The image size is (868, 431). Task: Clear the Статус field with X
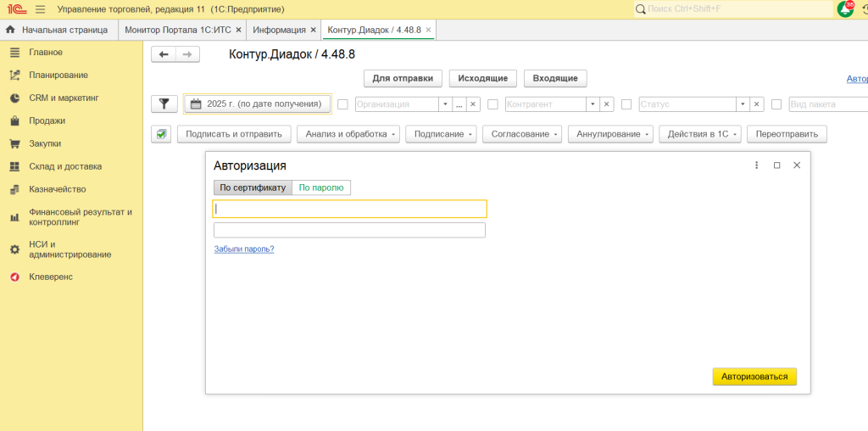[757, 104]
